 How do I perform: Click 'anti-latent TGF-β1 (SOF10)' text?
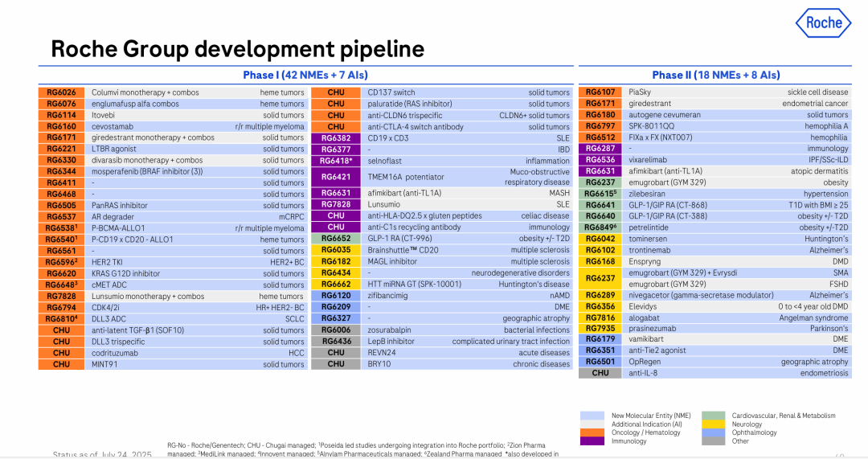pyautogui.click(x=138, y=330)
